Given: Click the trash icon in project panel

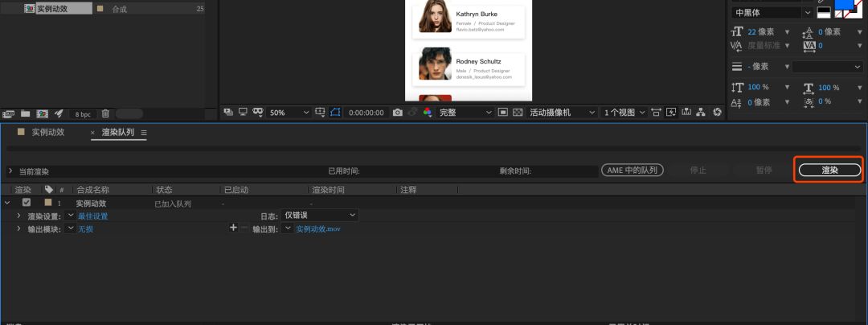Looking at the screenshot, I should click(105, 113).
